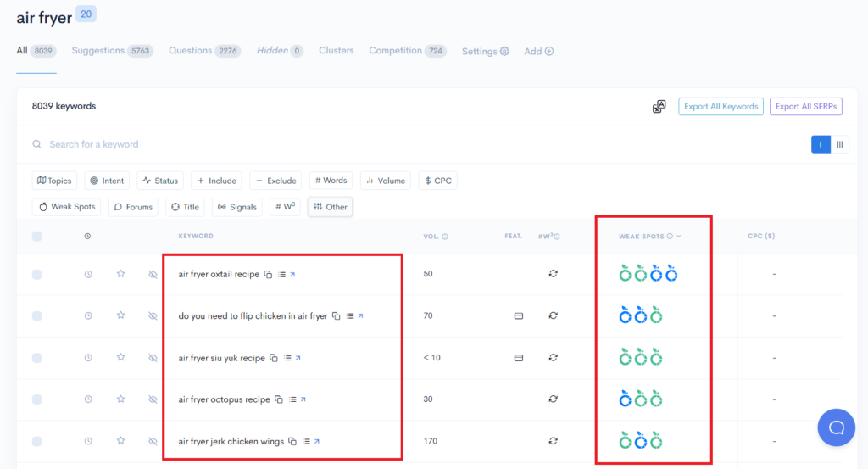
Task: Refresh weak spots for air fryer jerk chicken wings
Action: 553,441
